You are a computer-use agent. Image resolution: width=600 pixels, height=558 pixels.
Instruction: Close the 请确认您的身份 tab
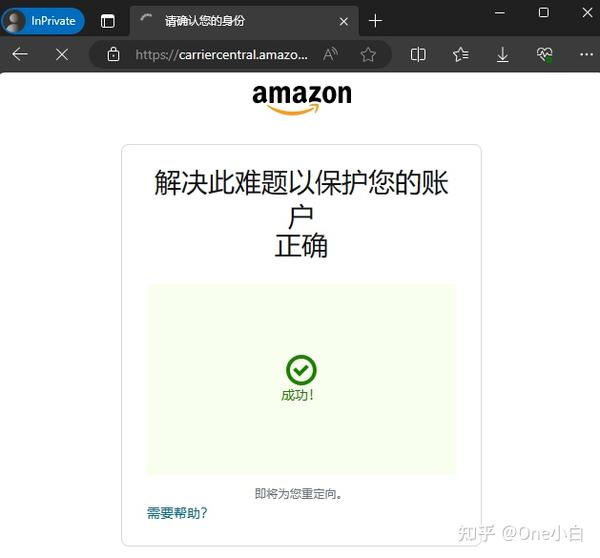[344, 21]
